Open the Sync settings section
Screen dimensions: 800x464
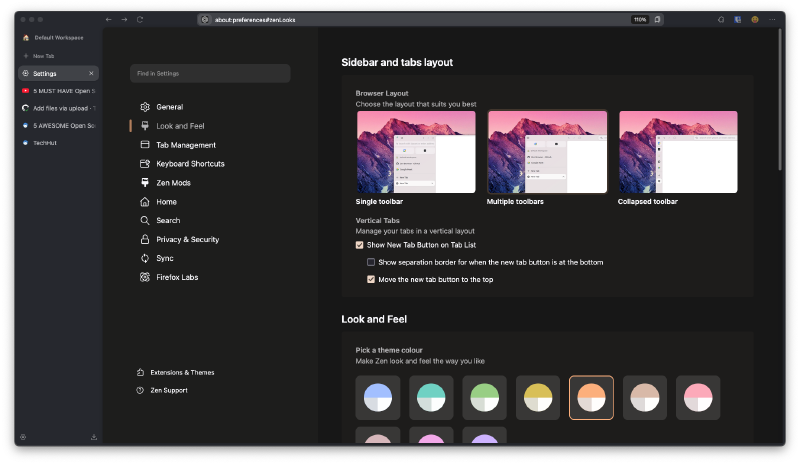pyautogui.click(x=164, y=258)
